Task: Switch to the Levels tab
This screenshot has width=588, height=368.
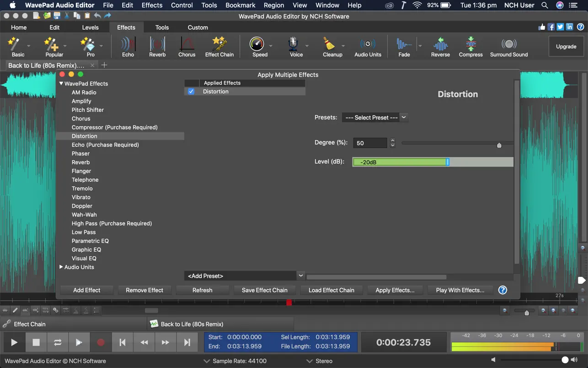Action: [x=90, y=27]
